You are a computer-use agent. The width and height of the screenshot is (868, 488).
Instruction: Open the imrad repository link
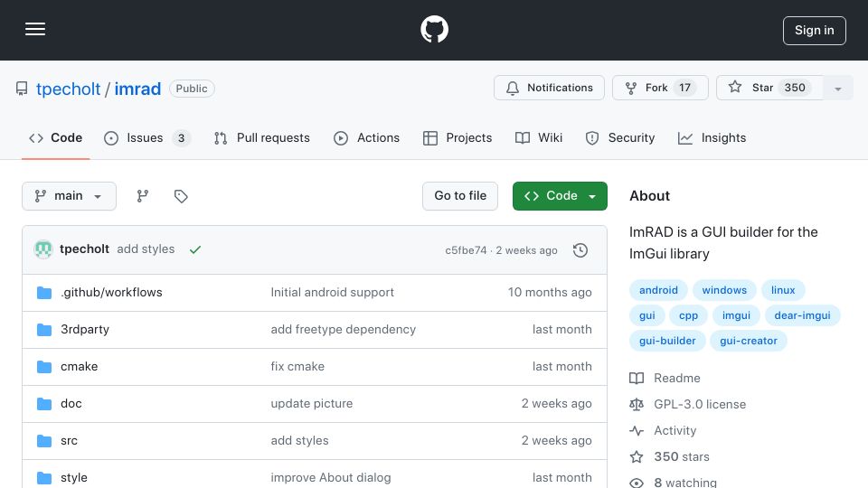pyautogui.click(x=137, y=89)
